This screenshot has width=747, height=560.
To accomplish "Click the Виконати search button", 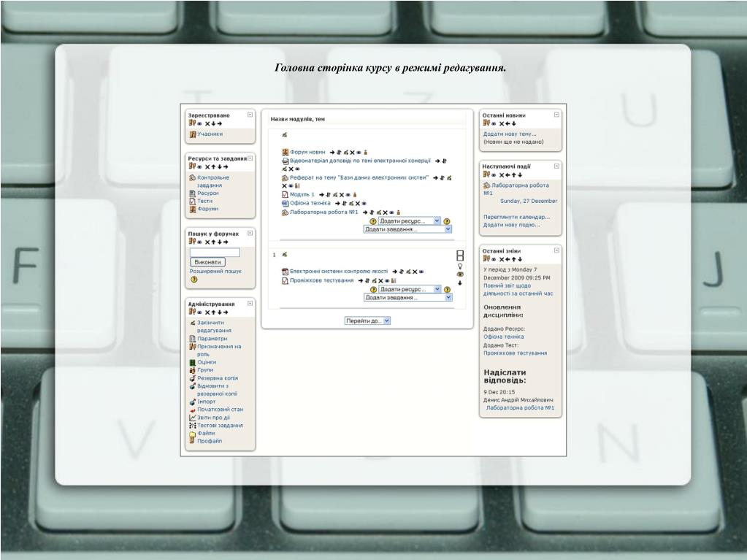I will click(207, 262).
